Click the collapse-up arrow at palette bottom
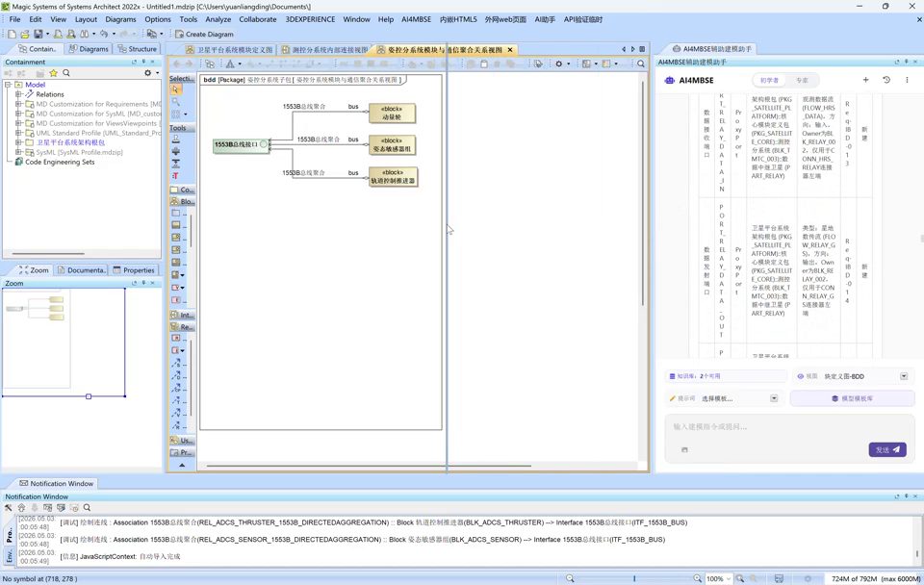Viewport: 924px width, 585px height. (x=182, y=465)
